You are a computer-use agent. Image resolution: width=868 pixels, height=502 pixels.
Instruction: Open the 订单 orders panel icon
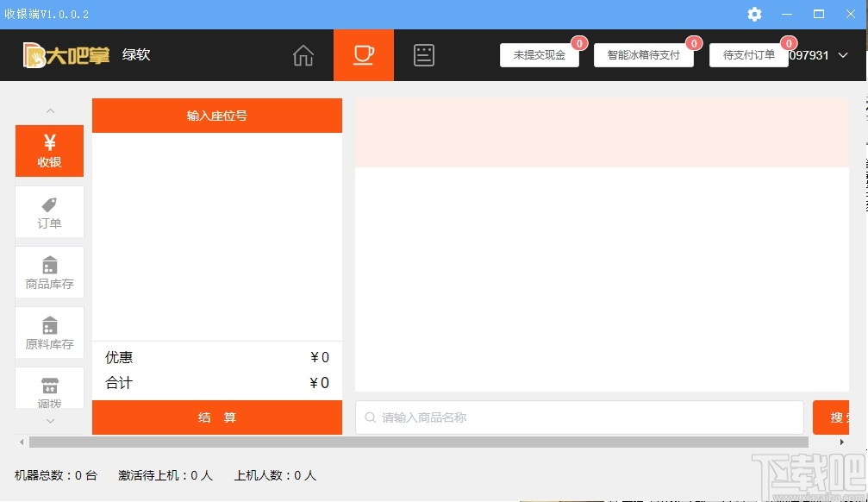(x=49, y=211)
